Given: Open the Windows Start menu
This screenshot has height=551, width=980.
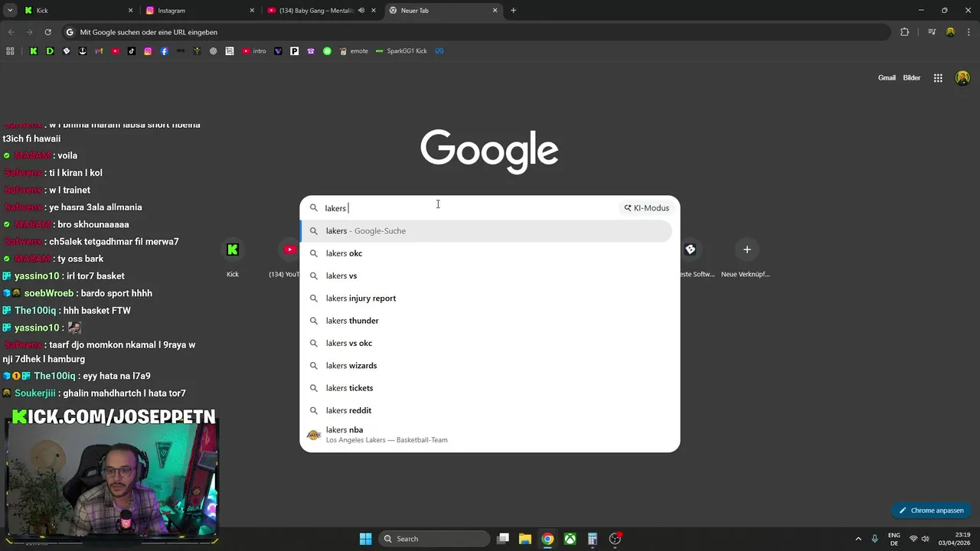Looking at the screenshot, I should point(365,539).
